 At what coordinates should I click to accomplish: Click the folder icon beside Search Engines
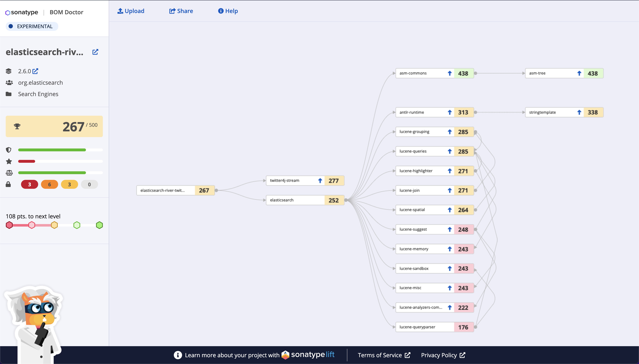(9, 94)
